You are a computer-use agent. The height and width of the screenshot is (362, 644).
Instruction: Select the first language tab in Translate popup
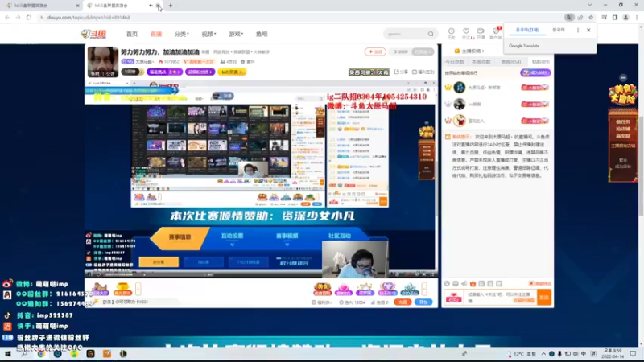point(527,30)
